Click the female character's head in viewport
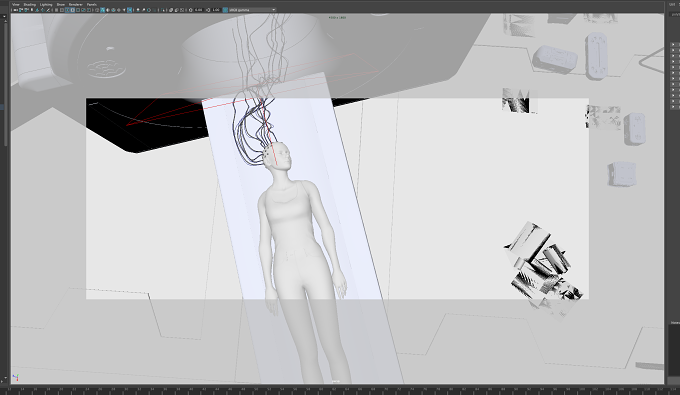This screenshot has height=395, width=680. (278, 156)
